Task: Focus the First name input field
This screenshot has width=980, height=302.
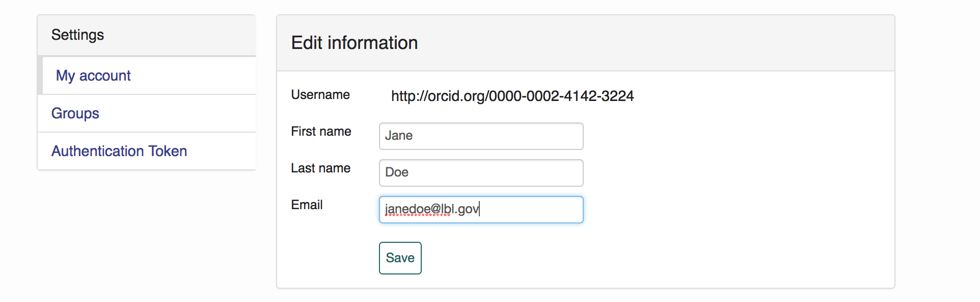Action: [x=481, y=136]
